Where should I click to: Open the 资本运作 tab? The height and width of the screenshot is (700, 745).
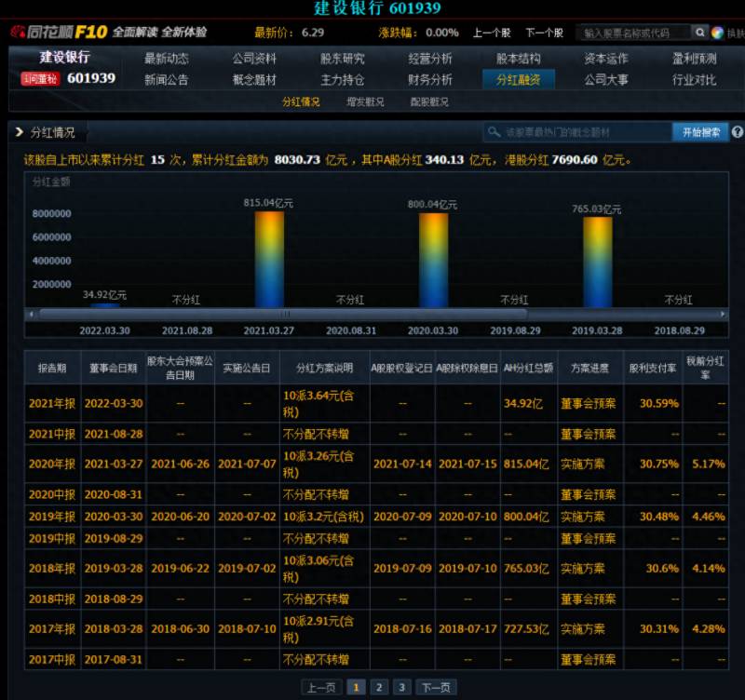click(x=606, y=59)
